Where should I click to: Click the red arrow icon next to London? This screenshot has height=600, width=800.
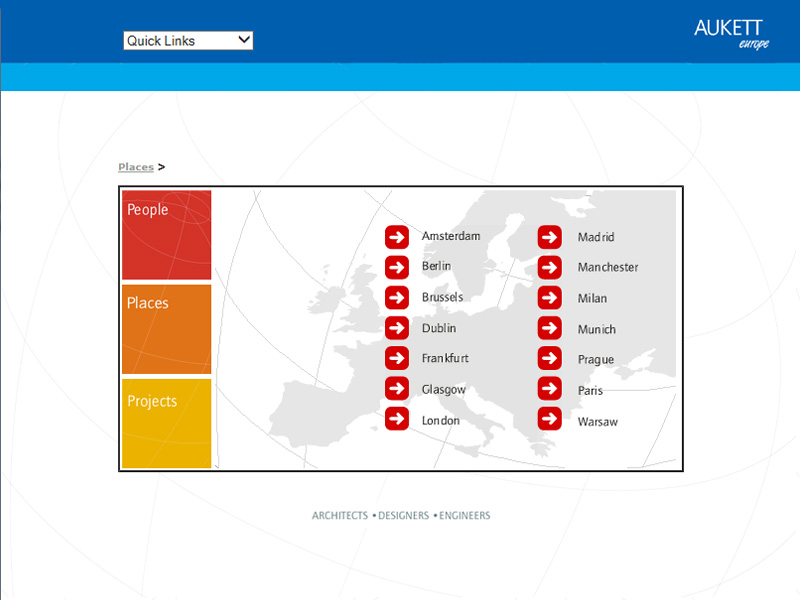[x=397, y=419]
